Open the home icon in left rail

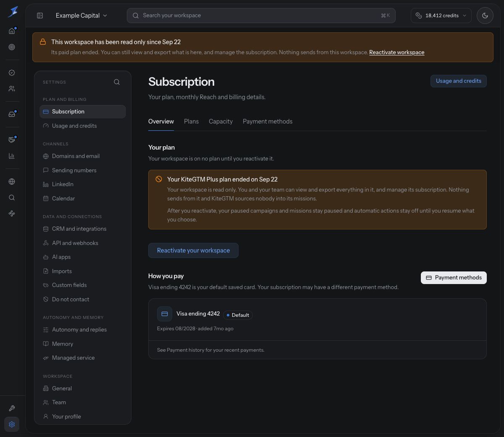click(x=12, y=31)
